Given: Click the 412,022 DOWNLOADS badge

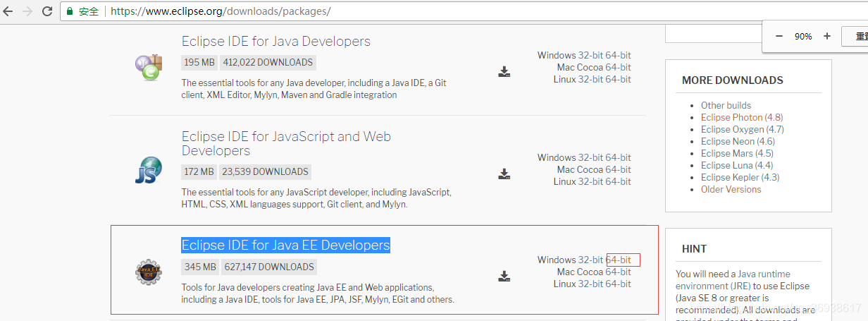Looking at the screenshot, I should click(x=268, y=62).
